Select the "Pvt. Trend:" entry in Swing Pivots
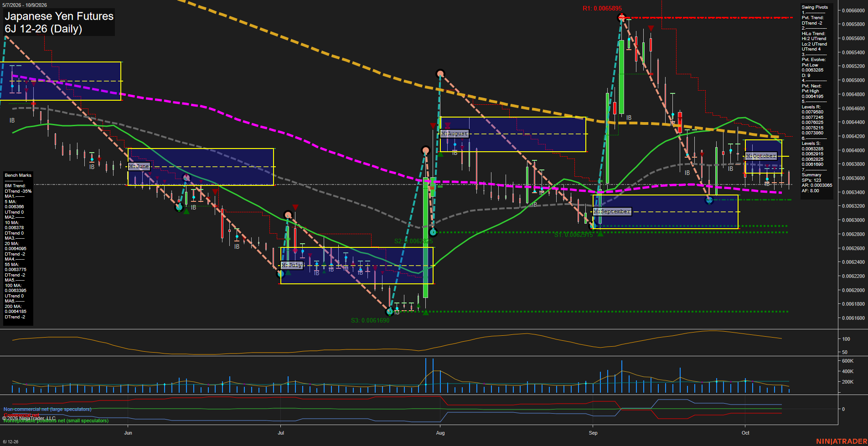This screenshot has width=868, height=446. (813, 18)
